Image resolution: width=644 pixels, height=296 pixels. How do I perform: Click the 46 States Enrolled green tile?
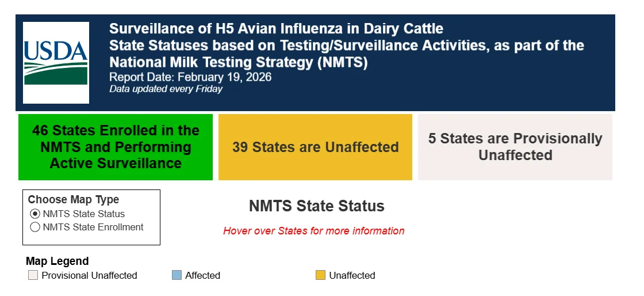[116, 147]
